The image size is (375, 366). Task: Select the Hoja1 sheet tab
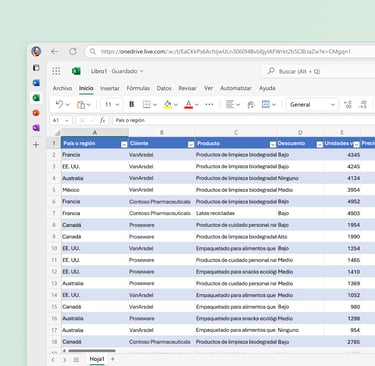click(x=97, y=359)
